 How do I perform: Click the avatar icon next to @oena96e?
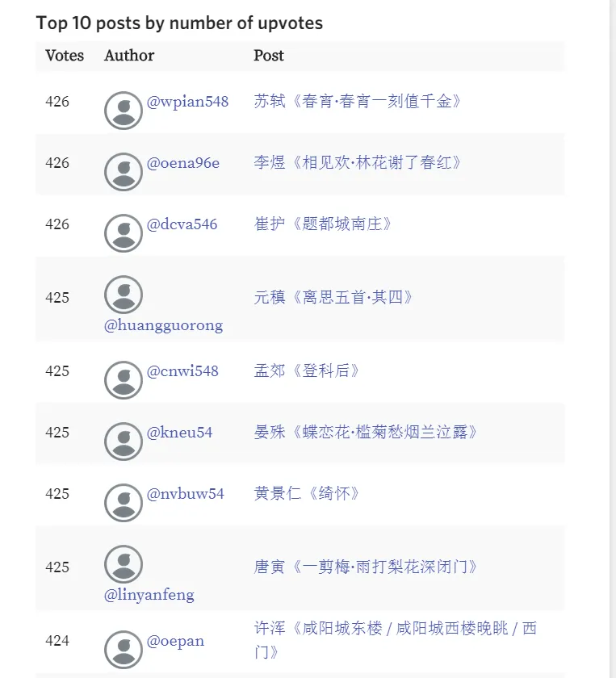[124, 172]
